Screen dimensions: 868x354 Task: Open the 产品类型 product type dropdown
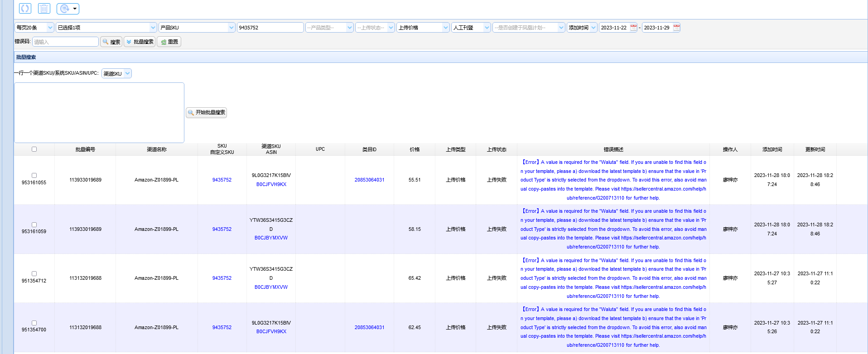tap(329, 28)
